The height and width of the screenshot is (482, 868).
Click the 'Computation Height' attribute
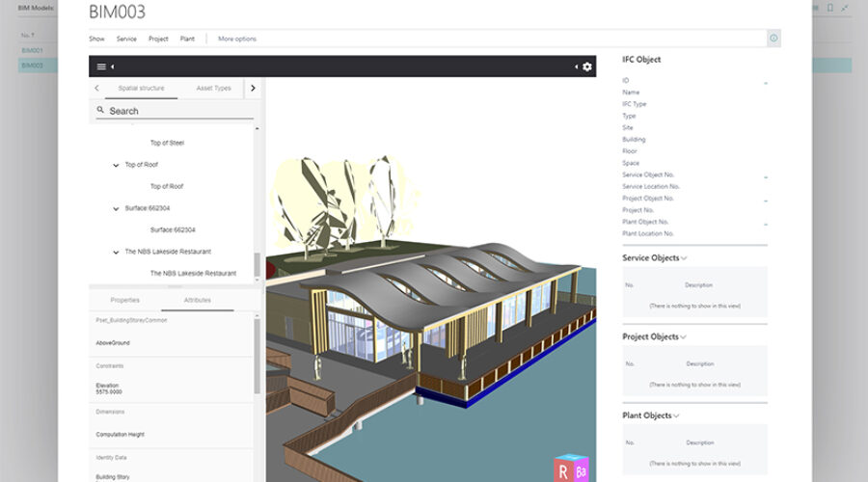(121, 435)
